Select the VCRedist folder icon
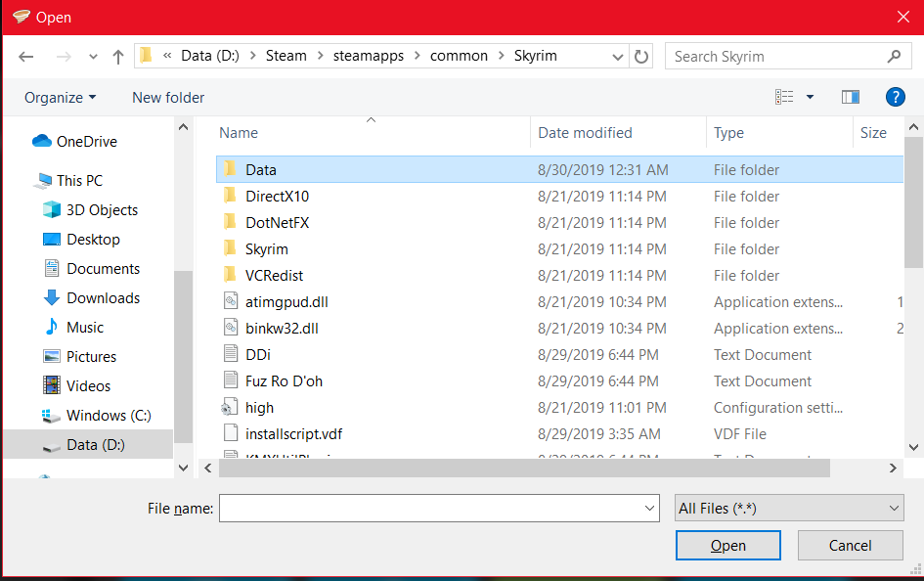 click(x=231, y=275)
